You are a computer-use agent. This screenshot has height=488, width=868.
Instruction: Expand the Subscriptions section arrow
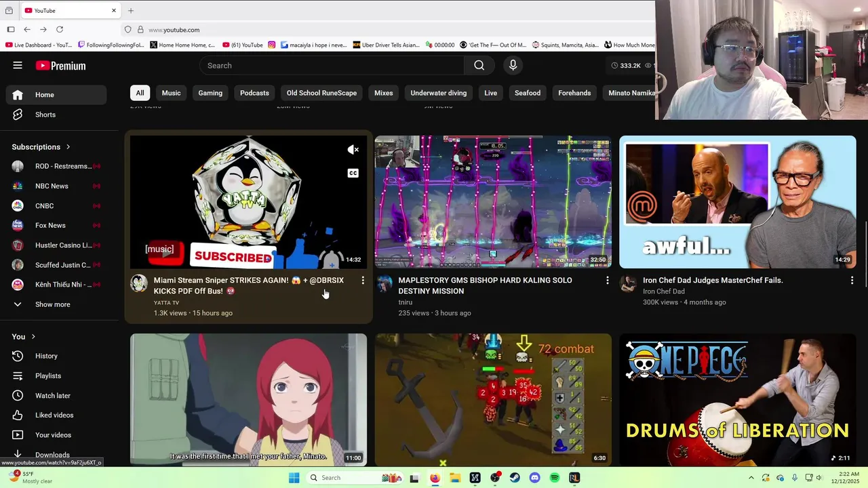pyautogui.click(x=68, y=146)
